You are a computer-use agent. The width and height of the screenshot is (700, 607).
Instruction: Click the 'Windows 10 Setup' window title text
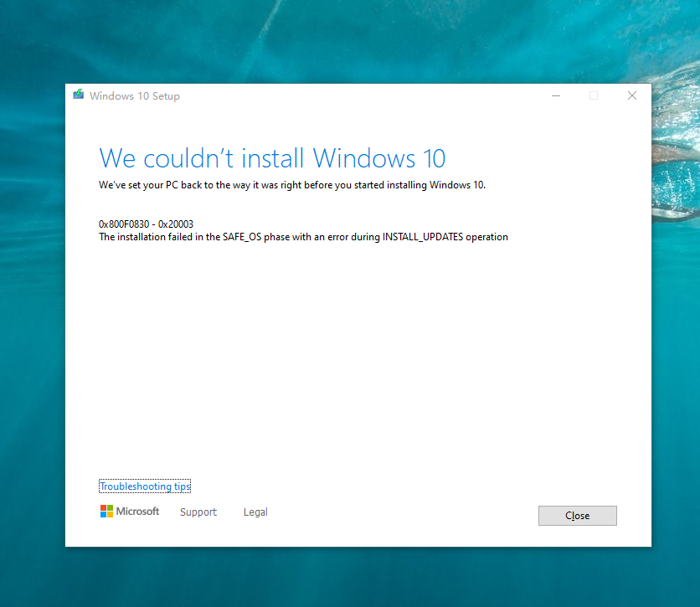click(x=135, y=96)
